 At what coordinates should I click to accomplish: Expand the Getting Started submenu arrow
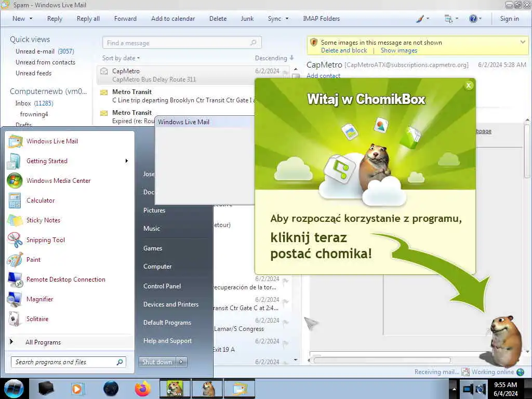127,161
